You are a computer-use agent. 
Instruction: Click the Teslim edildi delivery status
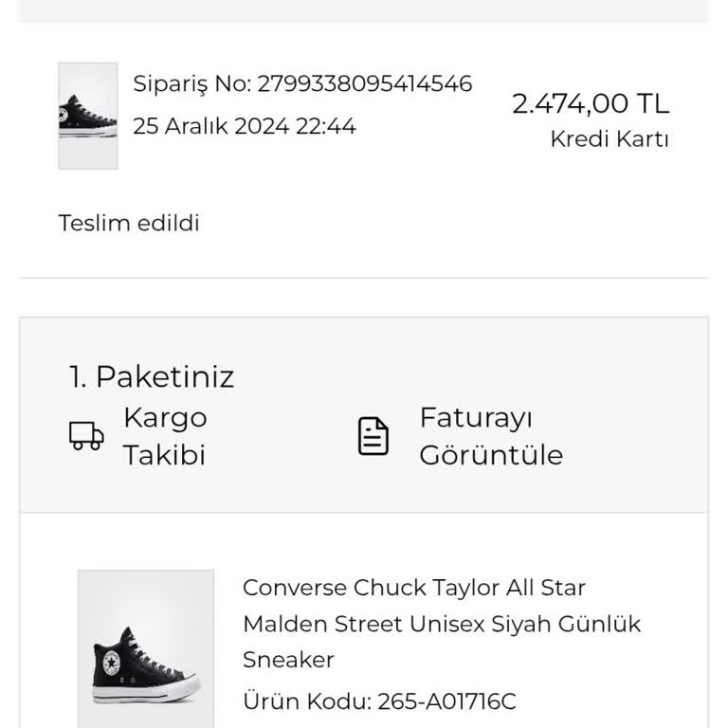coord(129,224)
